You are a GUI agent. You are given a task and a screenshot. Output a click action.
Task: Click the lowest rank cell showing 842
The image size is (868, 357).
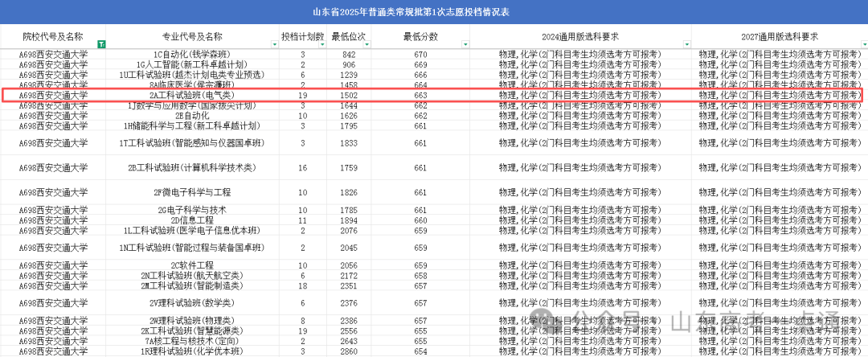click(x=349, y=54)
